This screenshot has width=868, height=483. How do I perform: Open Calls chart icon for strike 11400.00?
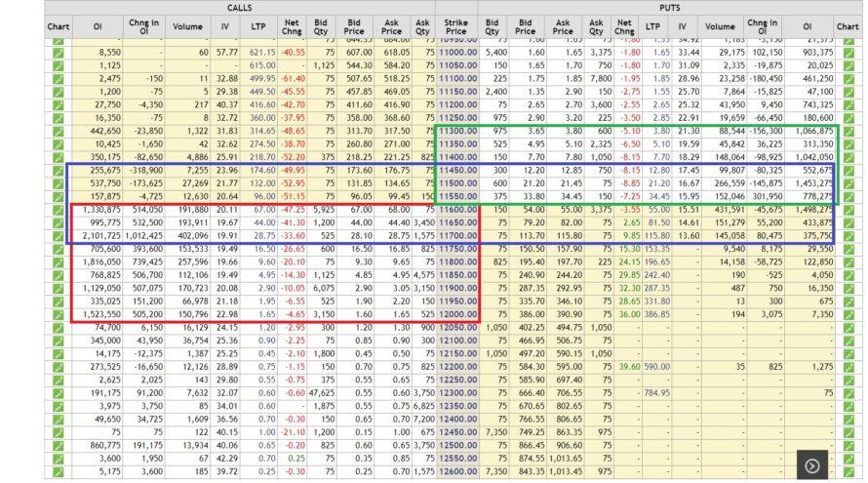point(59,157)
